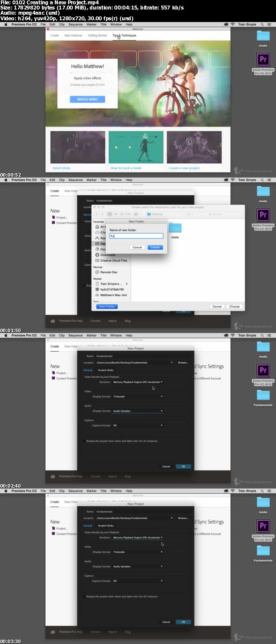Select hp2c27d79db793 under Shared

coord(109,289)
